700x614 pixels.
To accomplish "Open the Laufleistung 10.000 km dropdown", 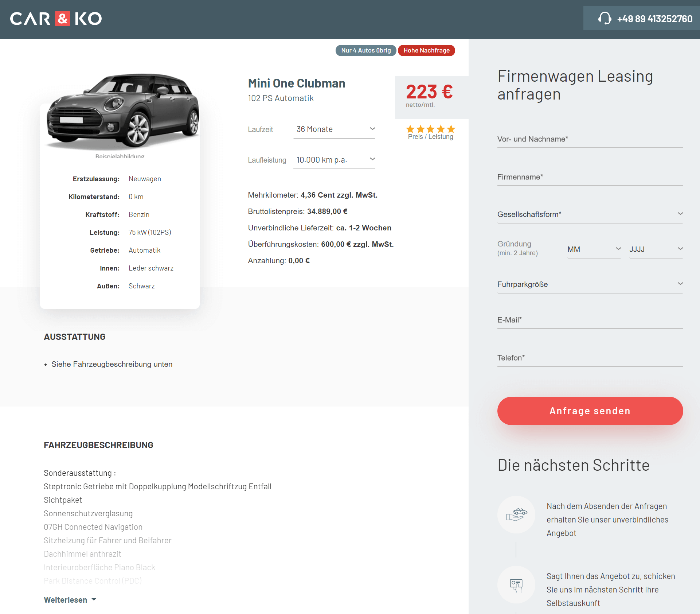I will (x=334, y=160).
